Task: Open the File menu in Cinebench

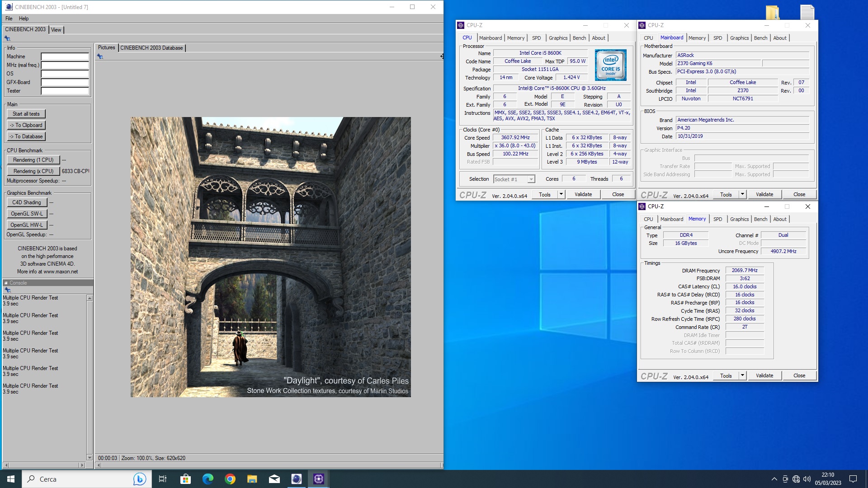Action: [x=9, y=19]
